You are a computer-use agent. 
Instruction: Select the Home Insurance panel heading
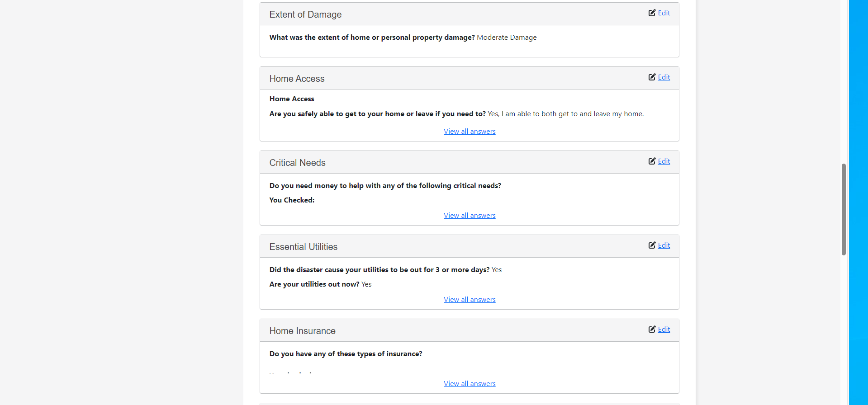(302, 331)
